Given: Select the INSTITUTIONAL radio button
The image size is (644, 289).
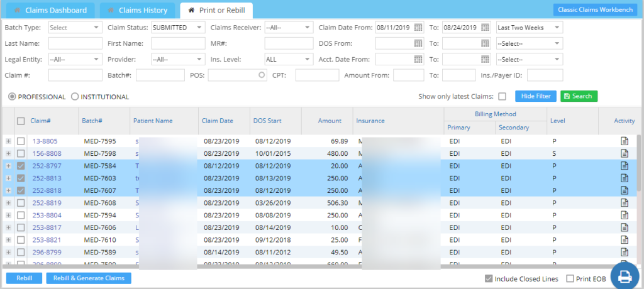Looking at the screenshot, I should click(75, 97).
